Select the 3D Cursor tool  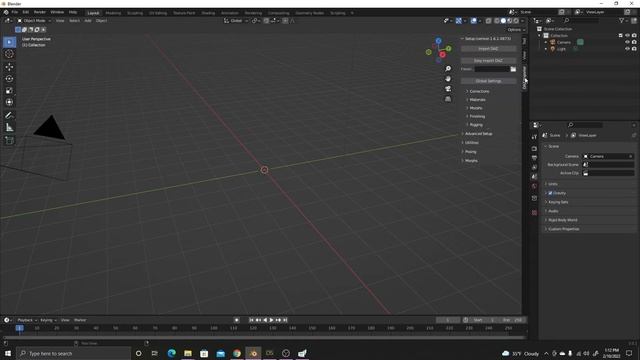click(9, 54)
